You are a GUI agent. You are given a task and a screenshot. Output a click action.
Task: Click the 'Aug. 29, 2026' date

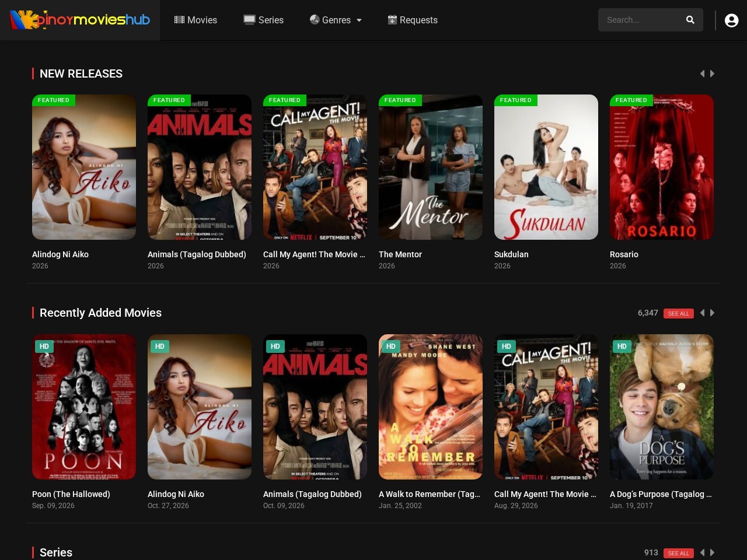pyautogui.click(x=516, y=506)
